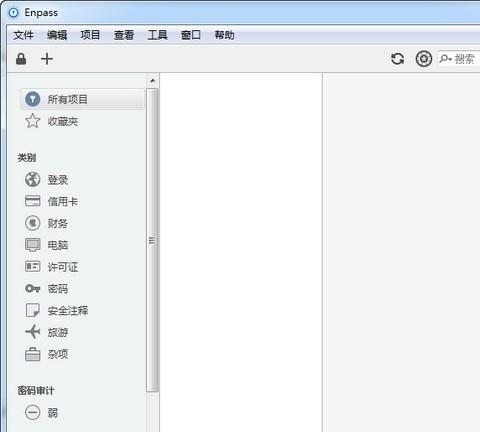Click the credit card icon for 信用卡
Image resolution: width=480 pixels, height=432 pixels.
click(x=33, y=201)
